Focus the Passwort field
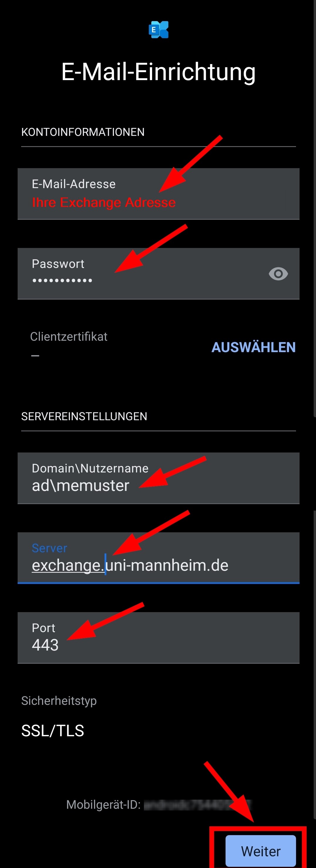Image resolution: width=316 pixels, height=868 pixels. 159,273
